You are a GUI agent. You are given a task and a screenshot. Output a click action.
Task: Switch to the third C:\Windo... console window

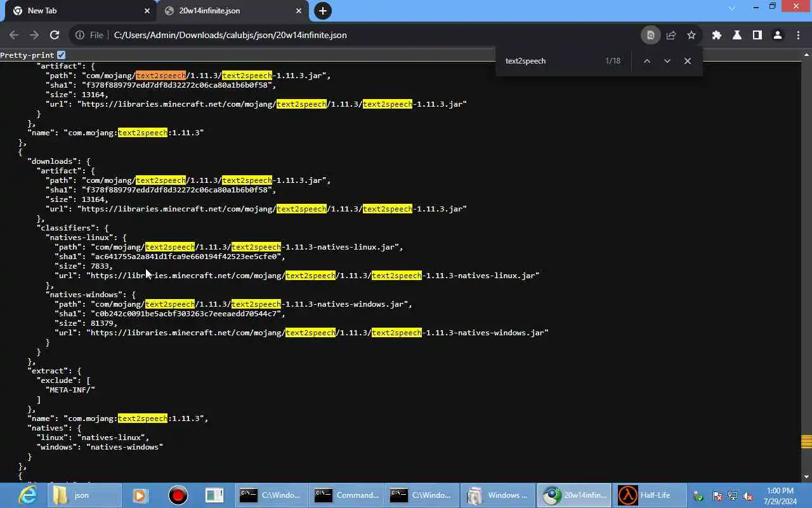[422, 495]
